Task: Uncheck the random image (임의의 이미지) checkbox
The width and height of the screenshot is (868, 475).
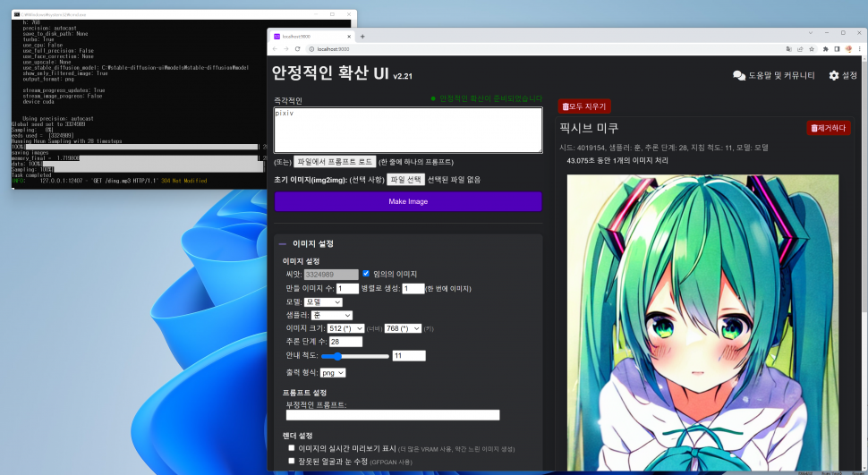Action: (366, 274)
